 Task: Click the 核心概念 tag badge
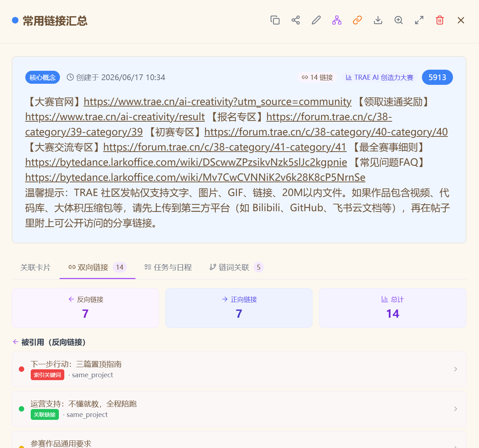pos(43,77)
